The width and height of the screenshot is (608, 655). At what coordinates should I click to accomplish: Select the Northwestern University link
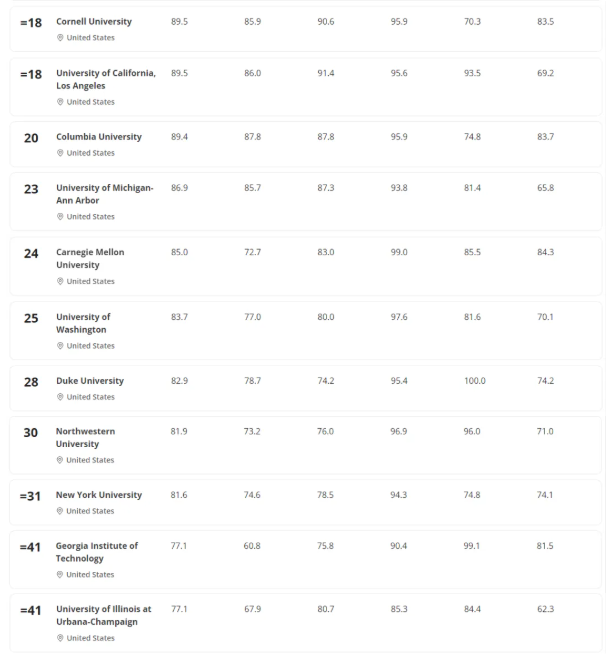coord(85,438)
